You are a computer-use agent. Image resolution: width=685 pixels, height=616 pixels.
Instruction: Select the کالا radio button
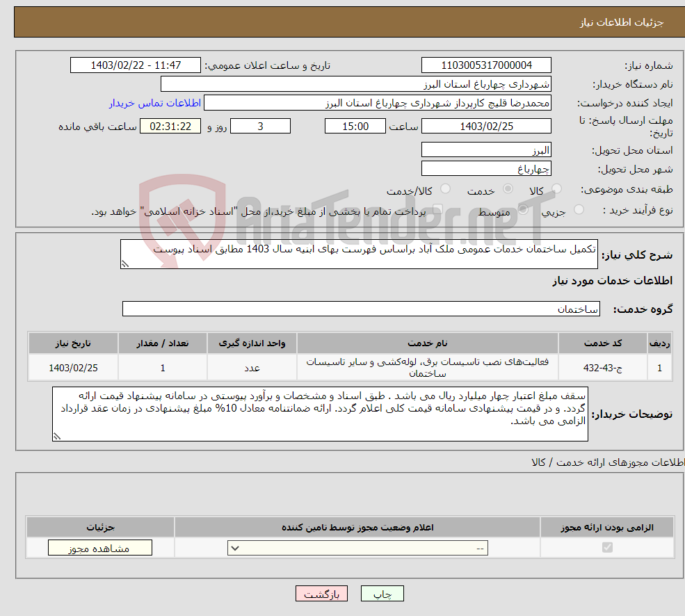click(x=556, y=188)
